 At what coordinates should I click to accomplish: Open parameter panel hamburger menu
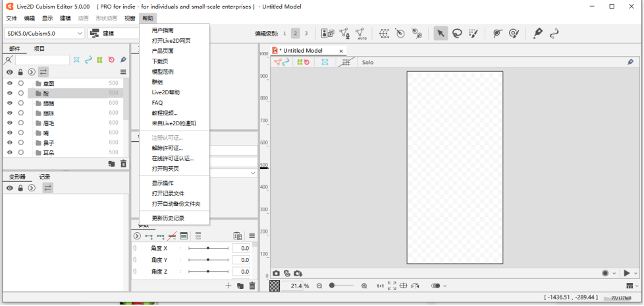pyautogui.click(x=252, y=235)
